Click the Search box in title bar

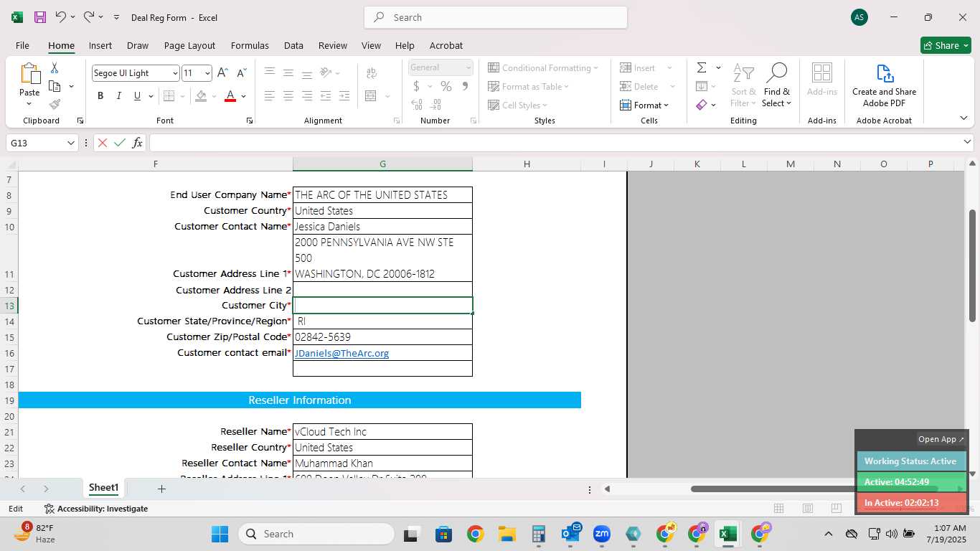point(496,17)
